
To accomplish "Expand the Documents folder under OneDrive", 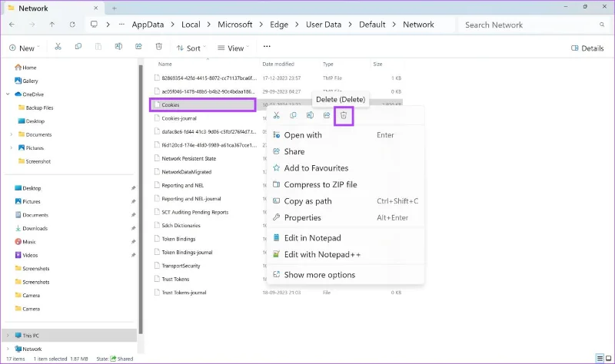I will coord(11,134).
